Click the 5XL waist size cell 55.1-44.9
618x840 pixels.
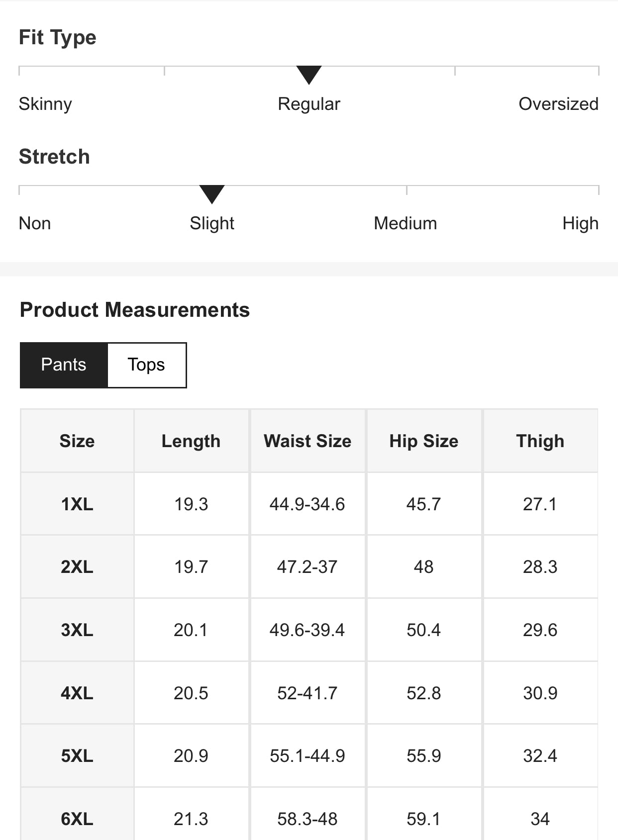coord(308,756)
